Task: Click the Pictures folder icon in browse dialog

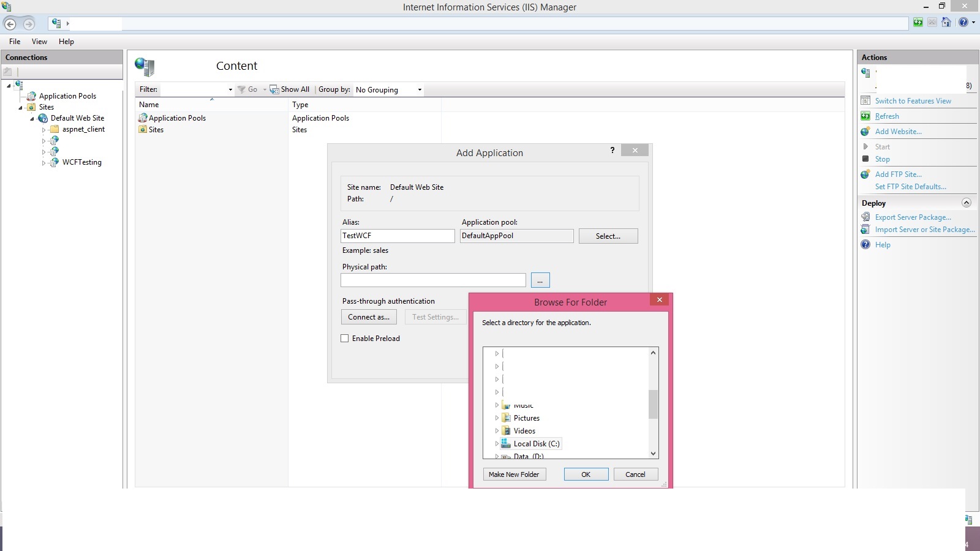Action: point(507,418)
